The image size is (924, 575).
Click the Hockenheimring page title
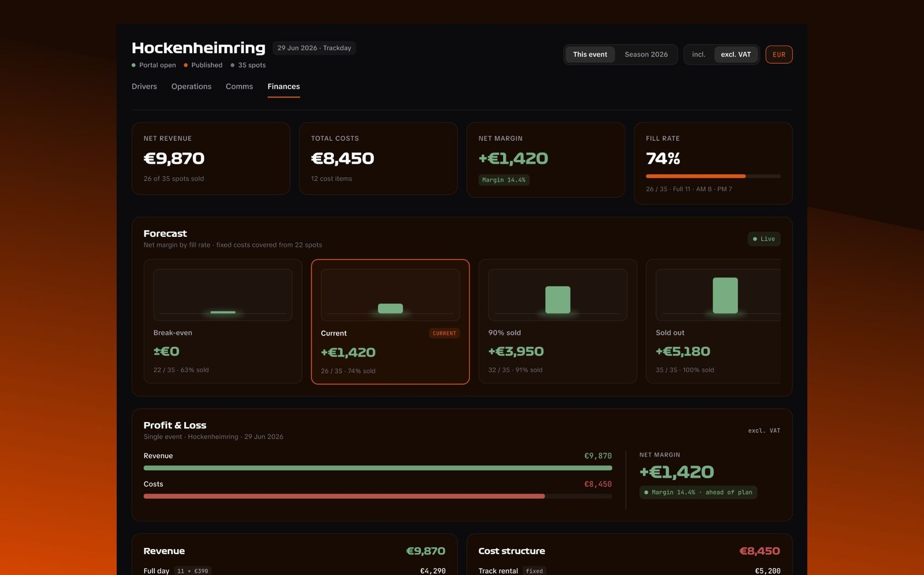(x=199, y=48)
